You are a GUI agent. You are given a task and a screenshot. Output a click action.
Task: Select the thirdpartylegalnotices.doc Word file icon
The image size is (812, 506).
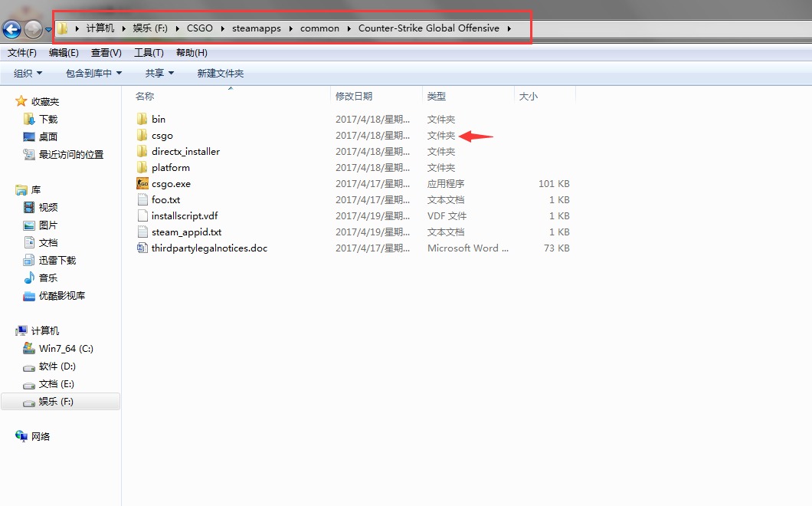tap(142, 248)
